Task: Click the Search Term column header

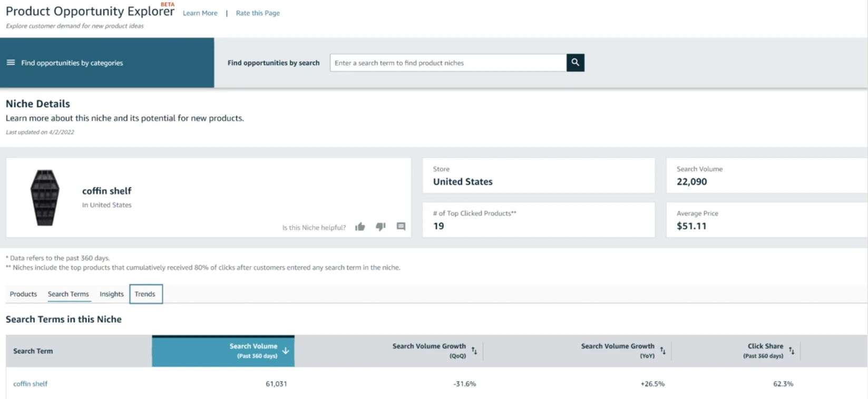Action: [33, 351]
